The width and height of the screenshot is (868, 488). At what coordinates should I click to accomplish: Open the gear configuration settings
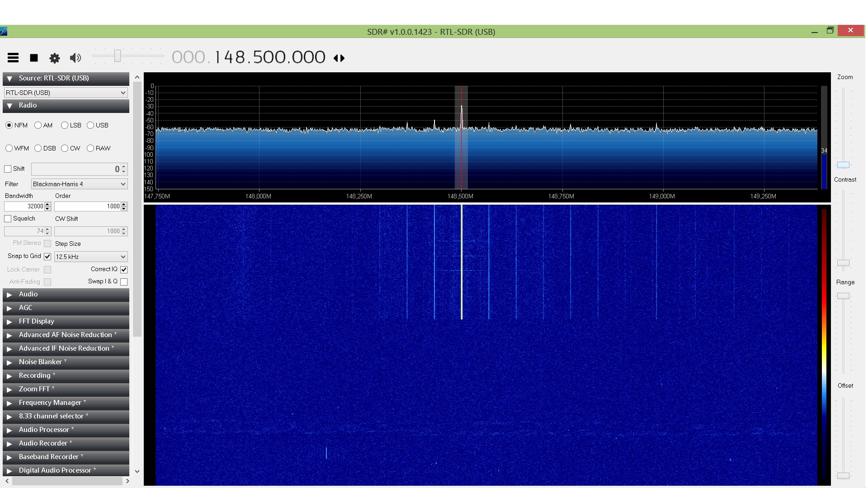[55, 58]
